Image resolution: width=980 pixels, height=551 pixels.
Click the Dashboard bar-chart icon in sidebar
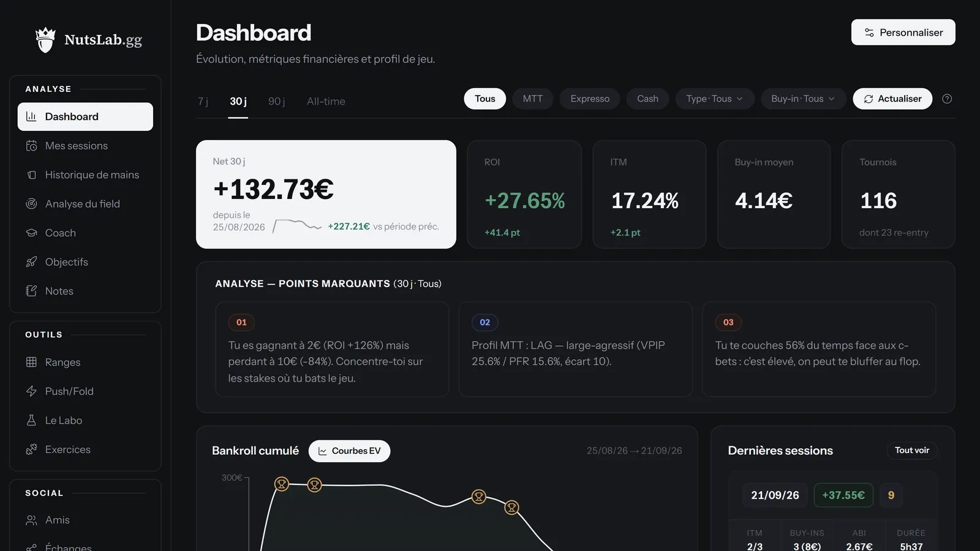pos(31,116)
